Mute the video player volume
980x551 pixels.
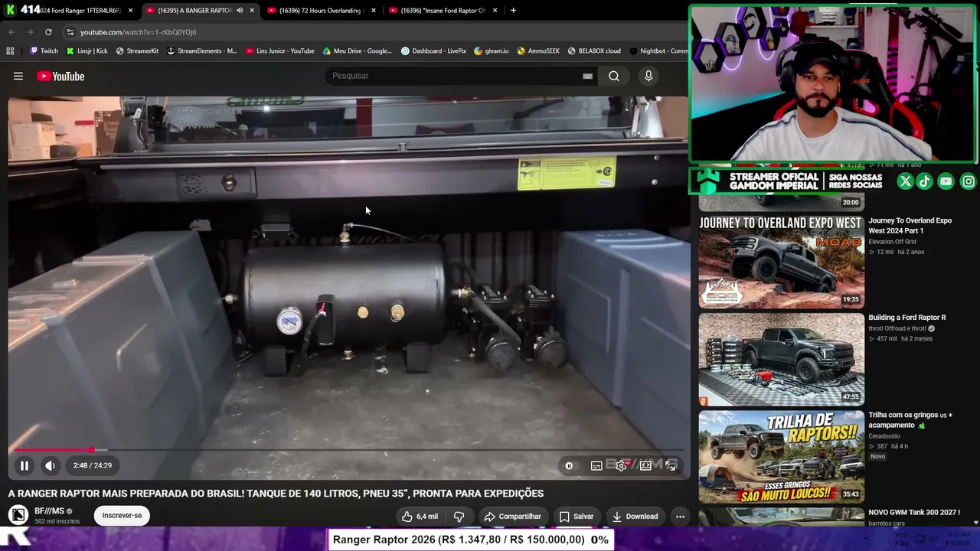pyautogui.click(x=50, y=465)
